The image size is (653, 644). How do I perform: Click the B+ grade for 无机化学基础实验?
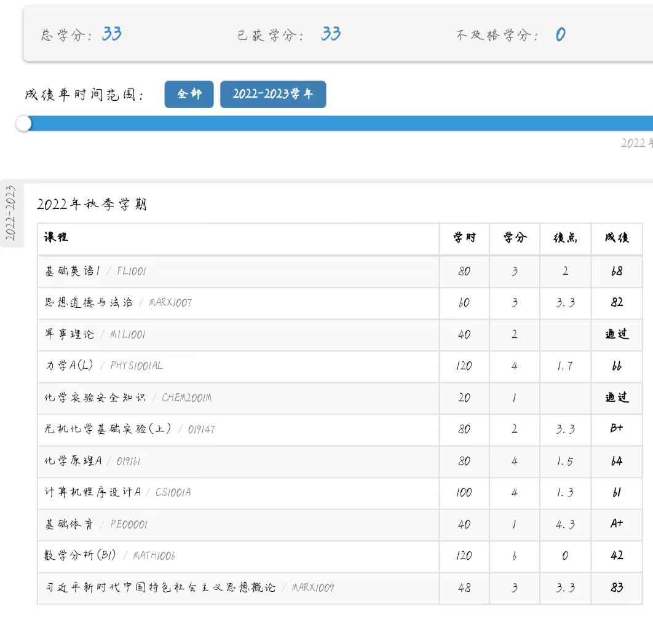(617, 428)
